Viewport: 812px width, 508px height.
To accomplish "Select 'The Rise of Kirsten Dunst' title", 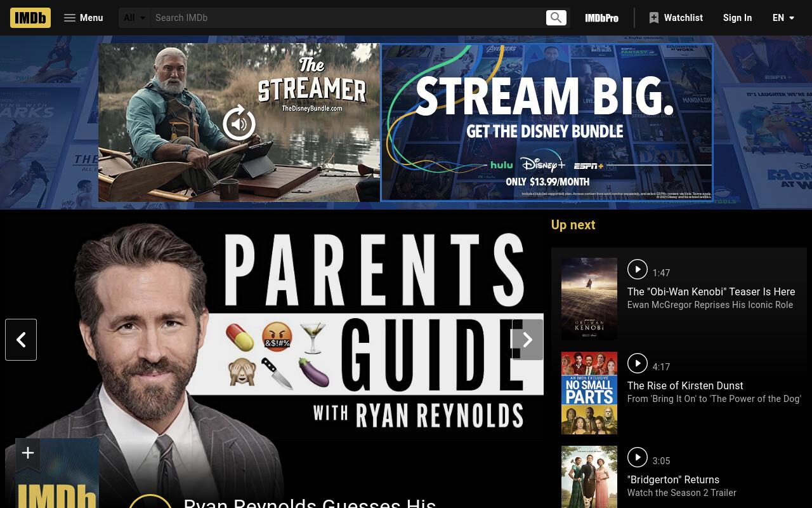I will pos(685,385).
